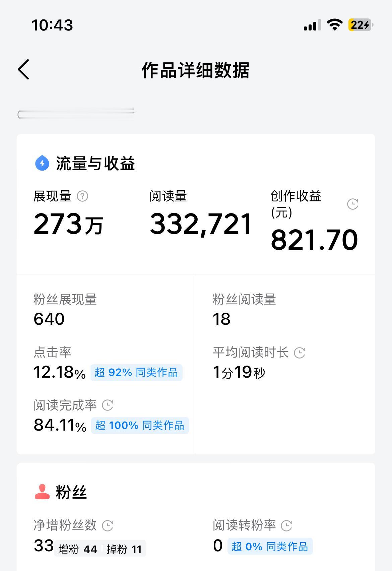Tap the blurred article title bar
Viewport: 392px width, 571px height.
tap(76, 114)
